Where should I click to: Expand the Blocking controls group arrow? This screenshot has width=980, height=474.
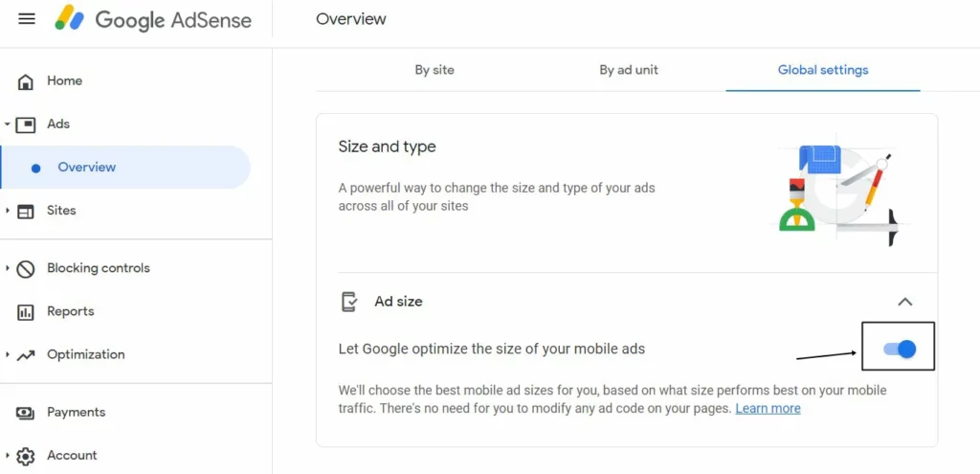8,269
